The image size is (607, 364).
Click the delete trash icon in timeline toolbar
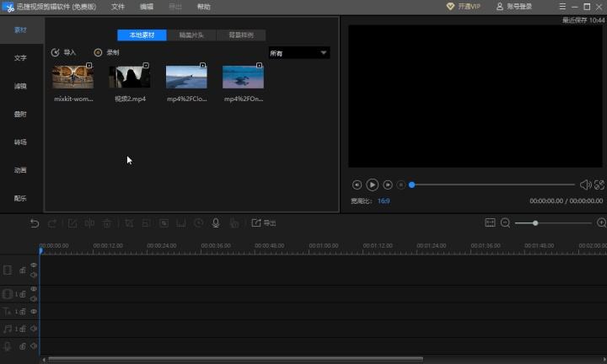coord(107,223)
